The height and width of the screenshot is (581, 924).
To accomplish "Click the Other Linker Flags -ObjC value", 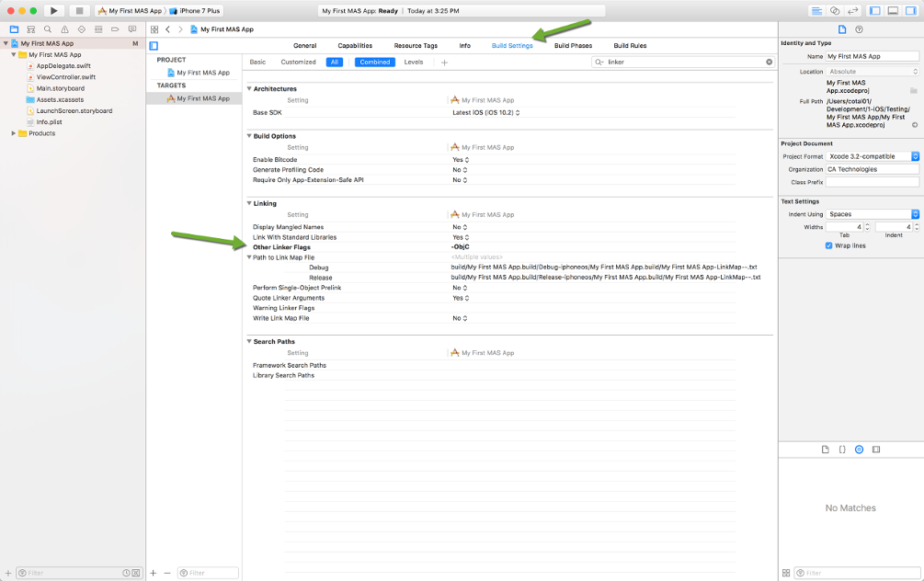I will click(461, 247).
